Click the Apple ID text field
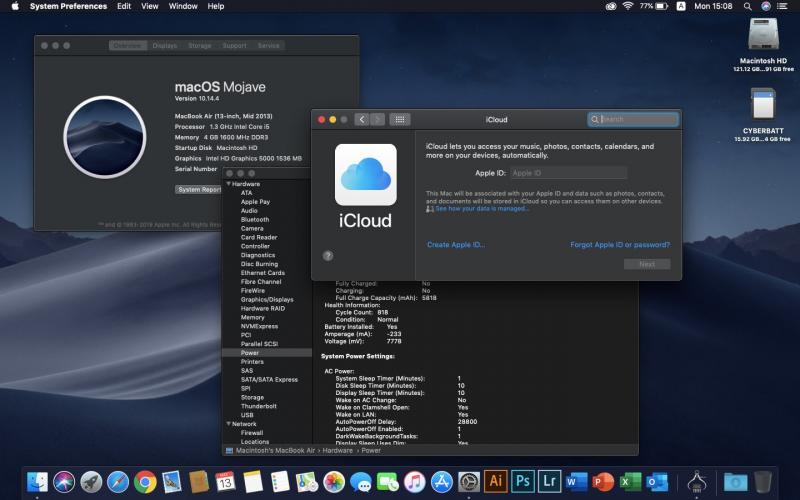800x500 pixels. point(568,173)
